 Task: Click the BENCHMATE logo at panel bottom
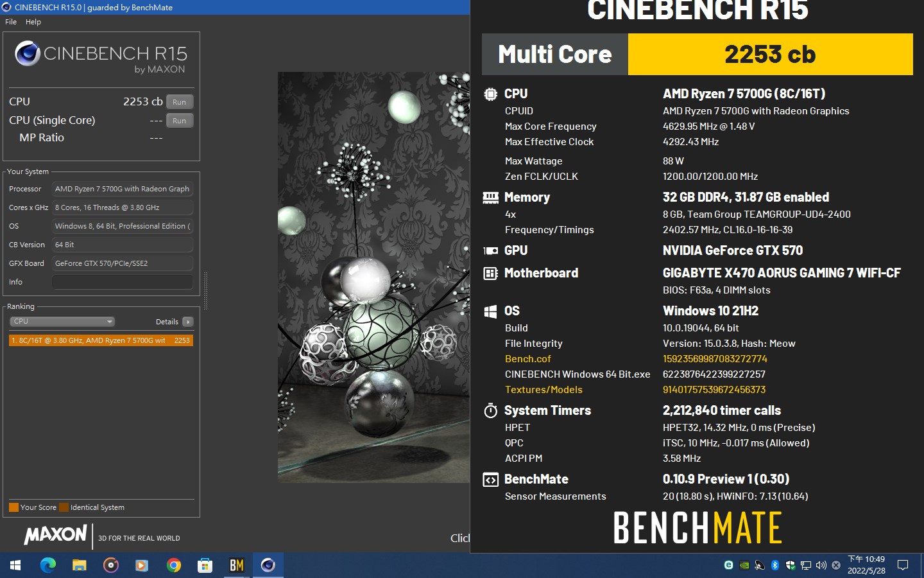[x=697, y=528]
